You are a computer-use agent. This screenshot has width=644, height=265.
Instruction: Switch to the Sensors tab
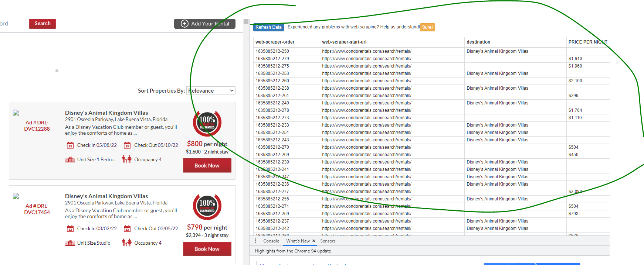[x=328, y=241]
